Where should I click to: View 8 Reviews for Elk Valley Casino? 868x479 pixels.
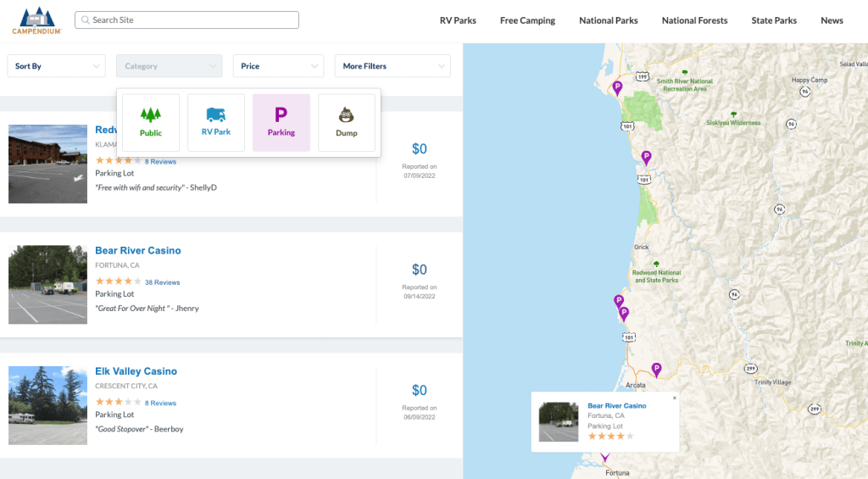(x=160, y=404)
